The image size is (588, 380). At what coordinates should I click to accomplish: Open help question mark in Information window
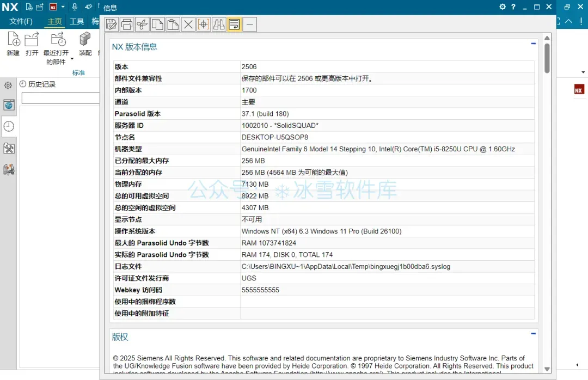point(513,7)
